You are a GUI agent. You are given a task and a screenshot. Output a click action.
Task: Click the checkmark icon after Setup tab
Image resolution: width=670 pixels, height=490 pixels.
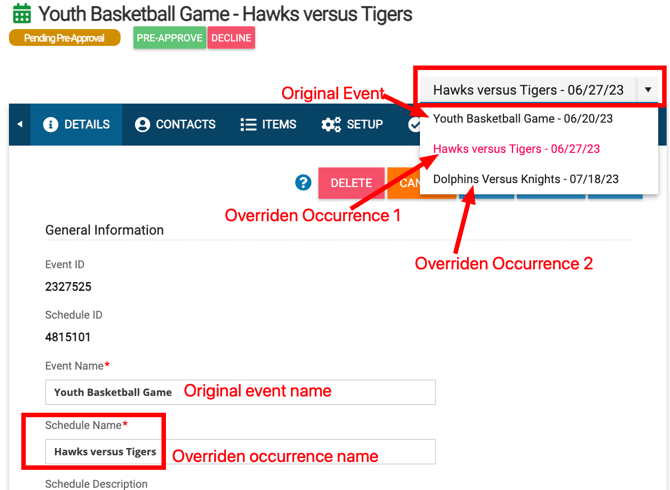pos(414,125)
